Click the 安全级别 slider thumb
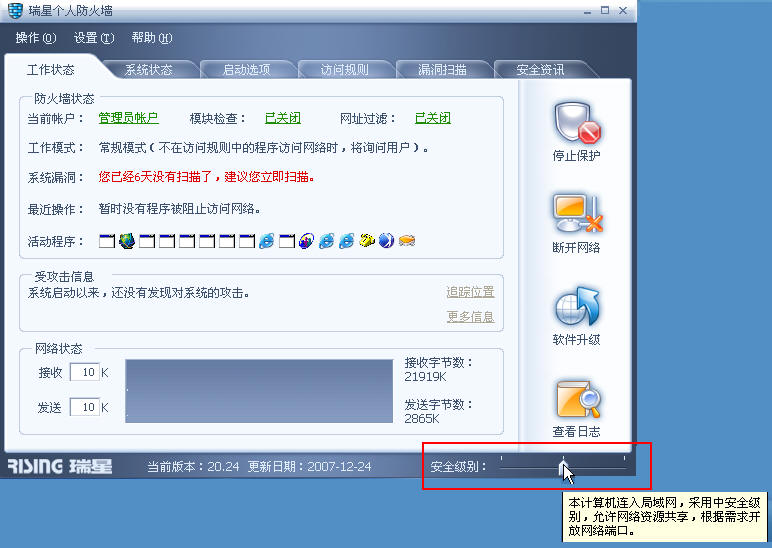This screenshot has width=772, height=548. click(563, 466)
